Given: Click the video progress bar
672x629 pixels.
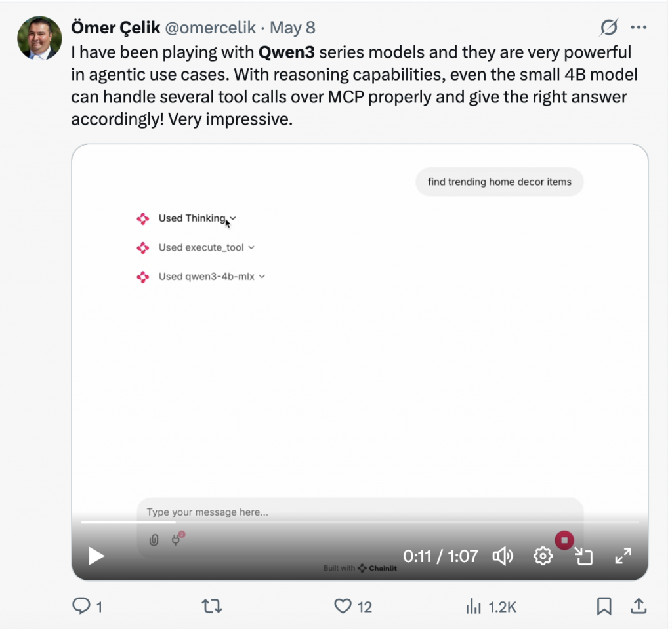Looking at the screenshot, I should [359, 522].
